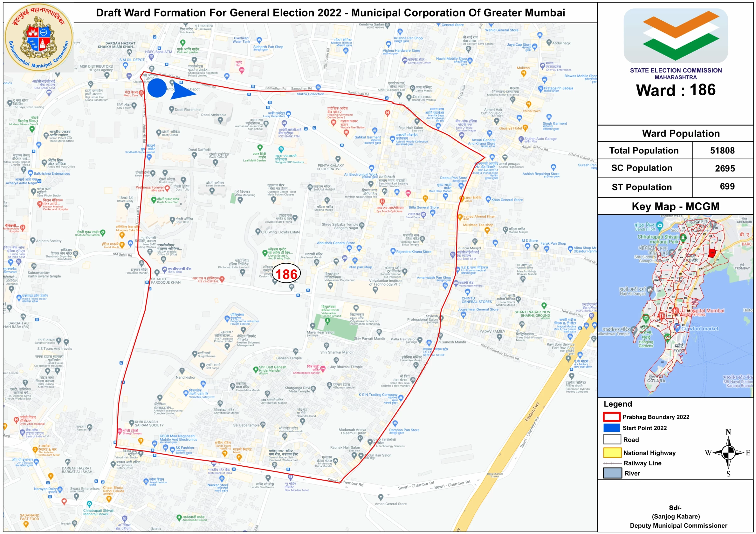756x534 pixels.
Task: Click the Vidyalankar Institute of Technology label
Action: click(x=385, y=282)
